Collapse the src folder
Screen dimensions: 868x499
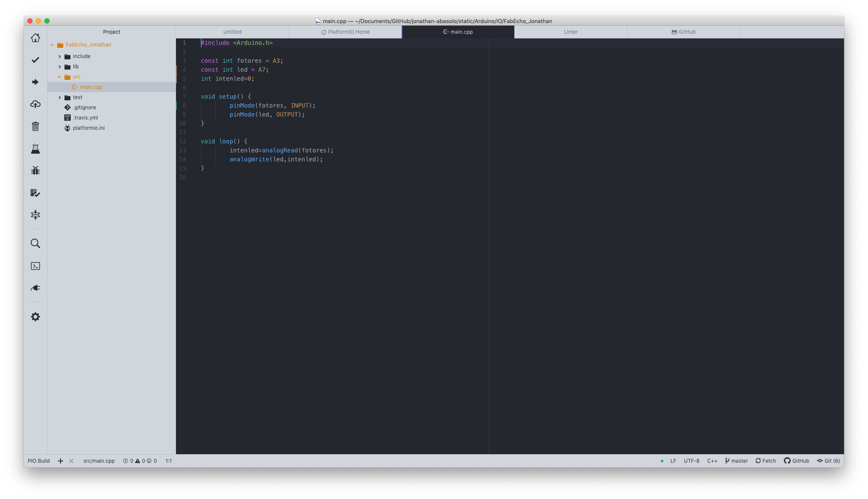click(x=60, y=77)
